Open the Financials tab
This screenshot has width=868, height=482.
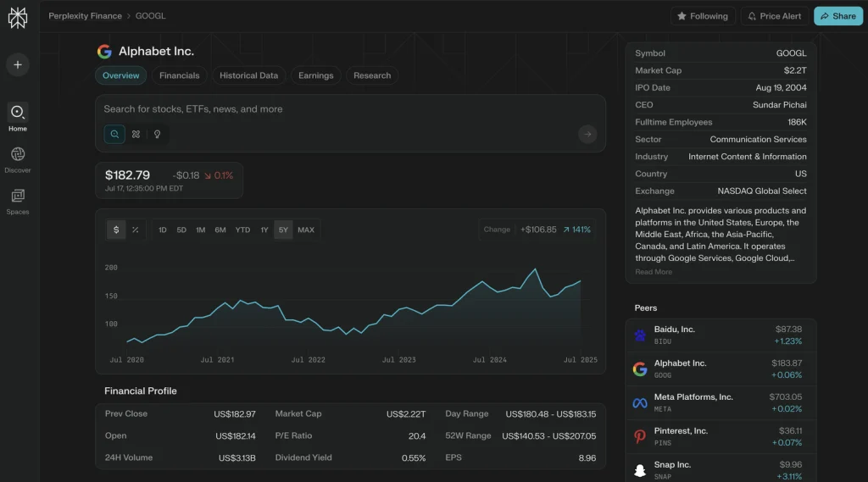pos(179,75)
